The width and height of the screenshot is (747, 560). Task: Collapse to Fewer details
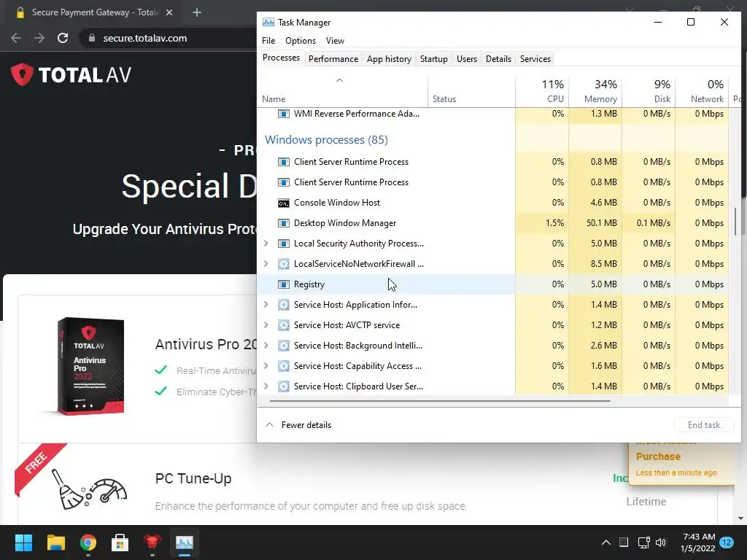coord(298,425)
